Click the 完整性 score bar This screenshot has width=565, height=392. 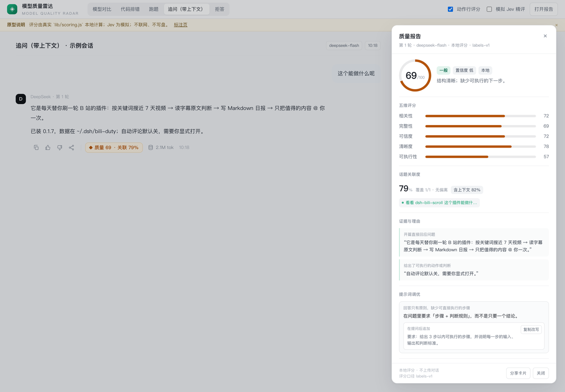click(x=481, y=126)
